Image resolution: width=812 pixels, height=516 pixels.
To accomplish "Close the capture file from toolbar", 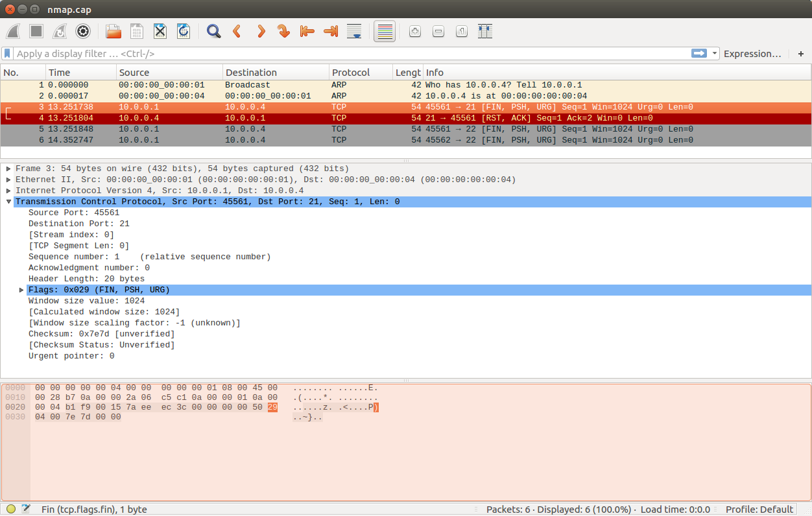I will [x=160, y=31].
